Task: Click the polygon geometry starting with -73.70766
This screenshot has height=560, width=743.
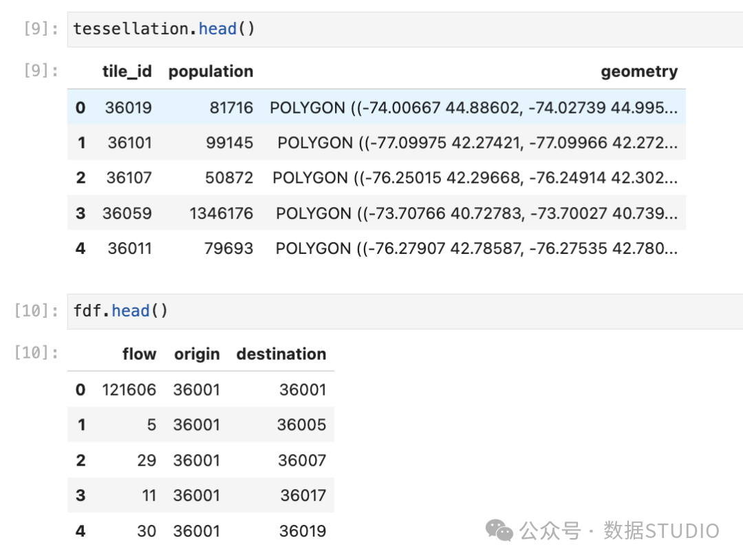Action: click(x=477, y=213)
